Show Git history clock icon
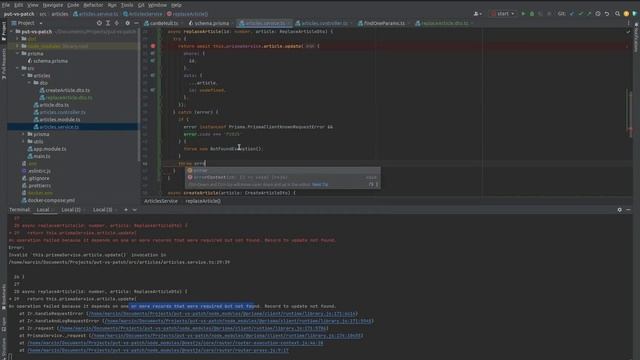 pos(598,13)
